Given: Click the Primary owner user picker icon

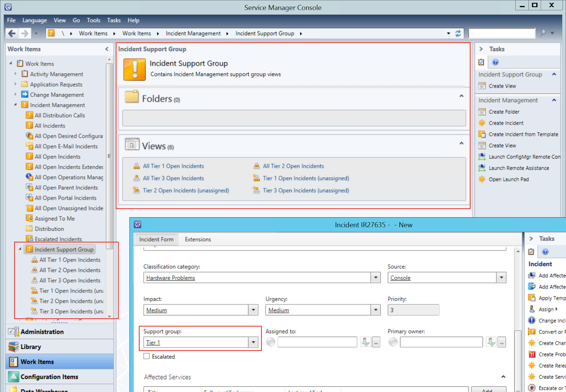Looking at the screenshot, I should click(491, 342).
